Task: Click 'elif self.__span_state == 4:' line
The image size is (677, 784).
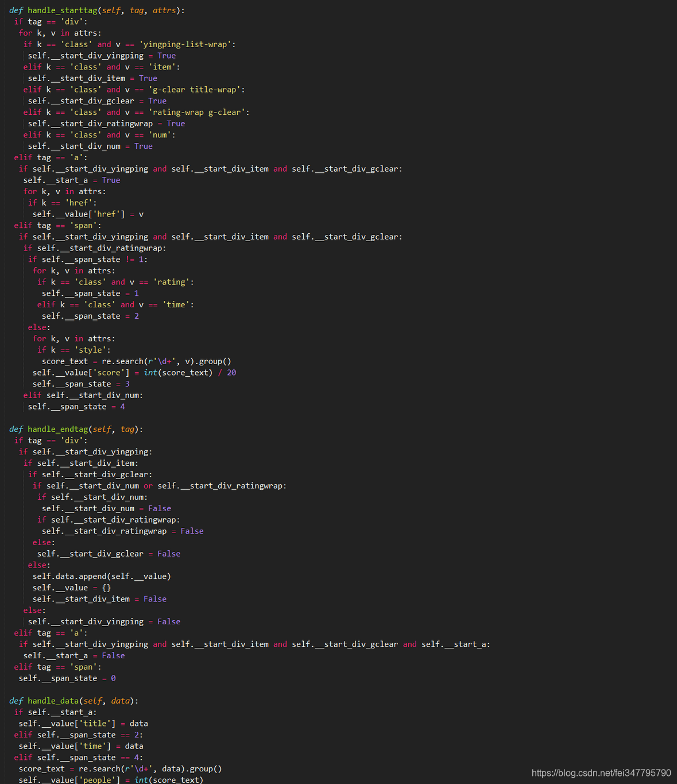Action: point(79,758)
